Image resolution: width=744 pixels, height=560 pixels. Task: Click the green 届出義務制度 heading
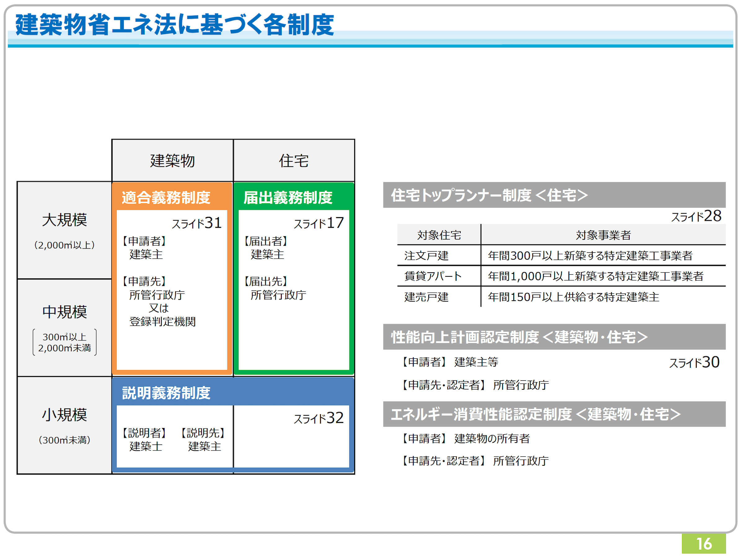pyautogui.click(x=288, y=197)
